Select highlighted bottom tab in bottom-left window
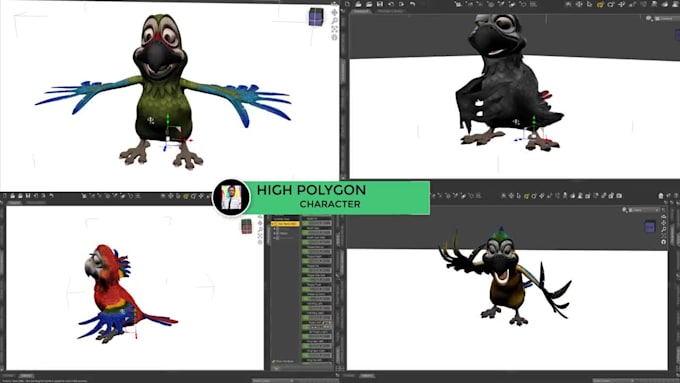 (26, 376)
